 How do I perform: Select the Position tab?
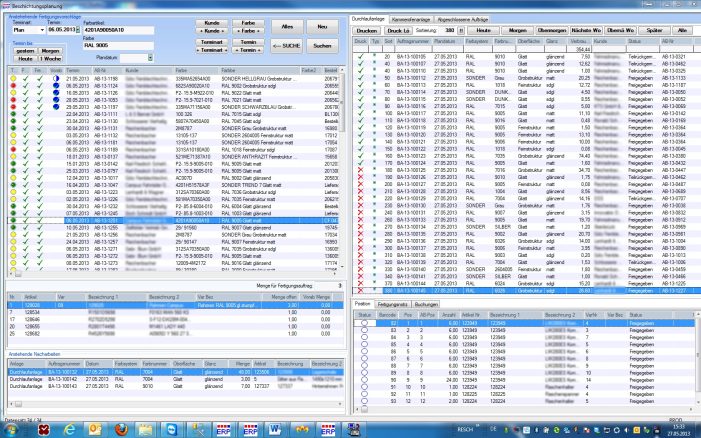pyautogui.click(x=363, y=304)
